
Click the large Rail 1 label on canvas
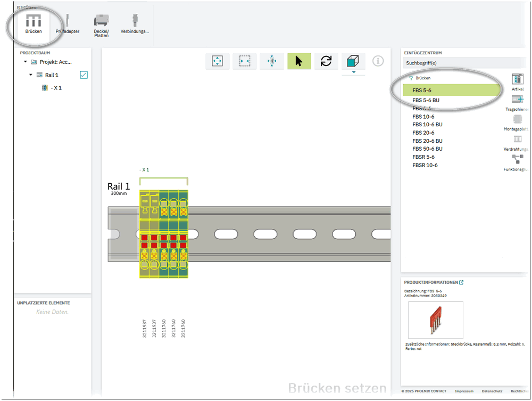click(119, 186)
